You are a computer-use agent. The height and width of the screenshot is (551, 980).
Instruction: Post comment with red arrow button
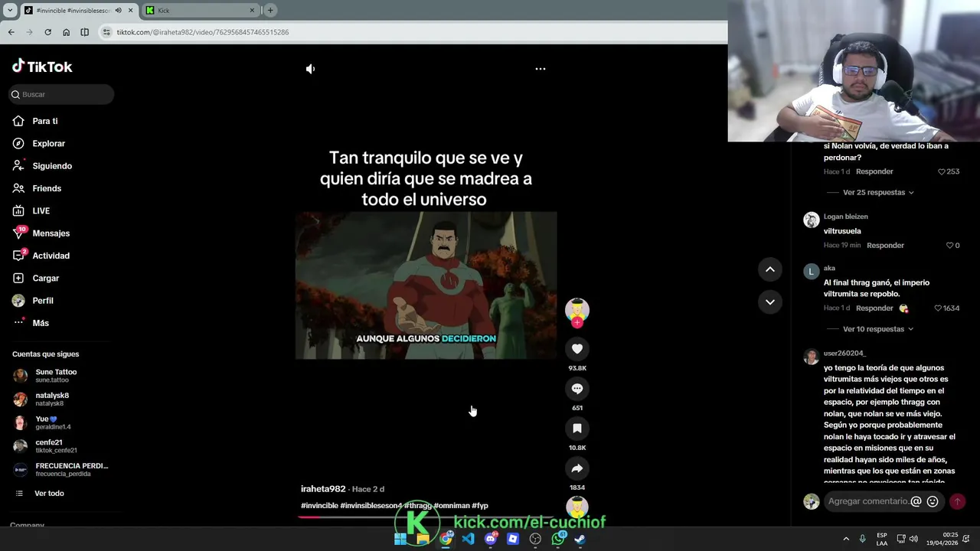point(957,501)
